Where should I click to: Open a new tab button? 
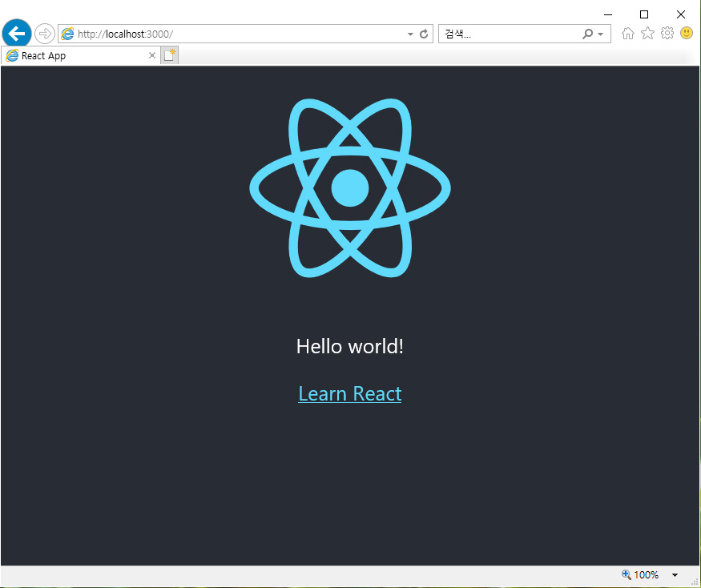pyautogui.click(x=169, y=55)
